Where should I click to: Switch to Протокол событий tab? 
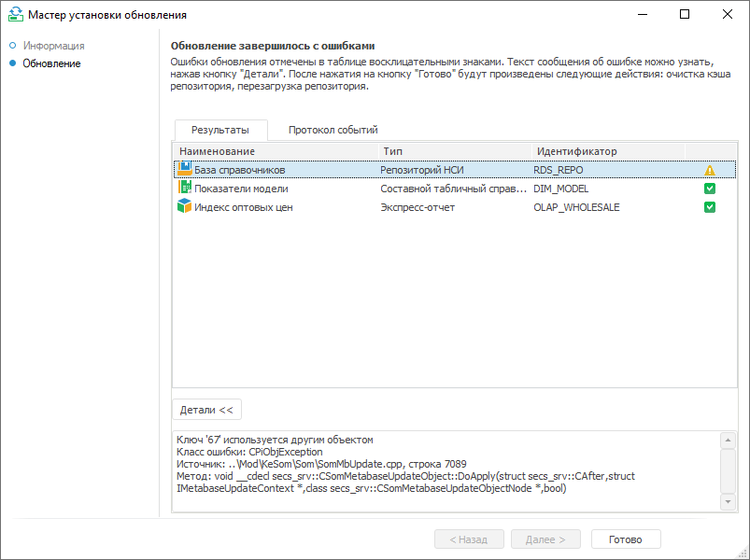pos(333,131)
